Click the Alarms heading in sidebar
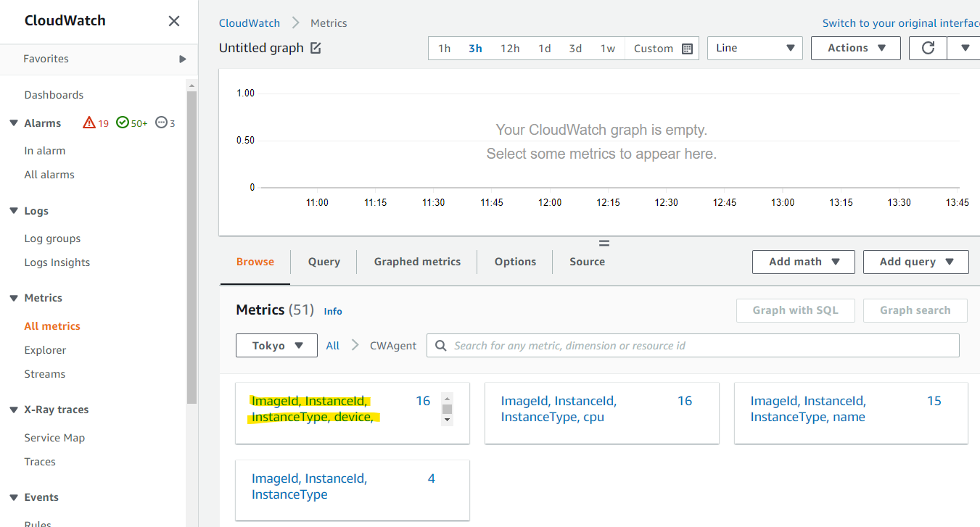The width and height of the screenshot is (980, 527). tap(43, 123)
